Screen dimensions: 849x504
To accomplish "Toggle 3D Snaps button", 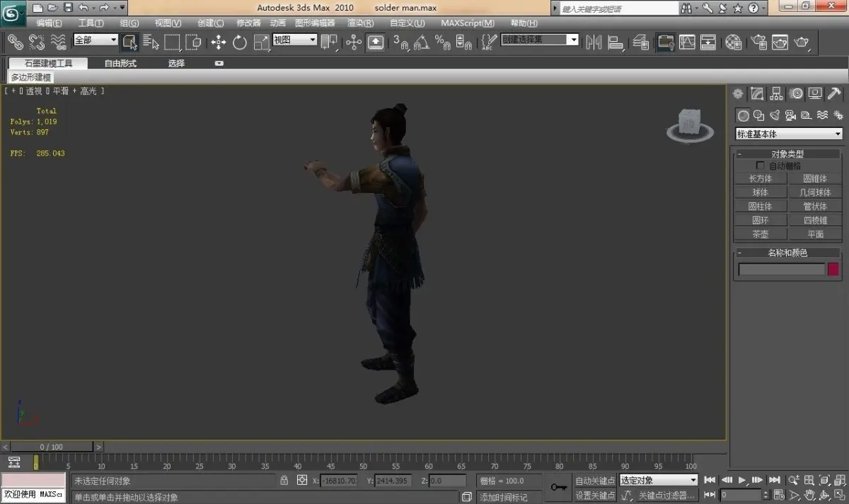I will [401, 42].
